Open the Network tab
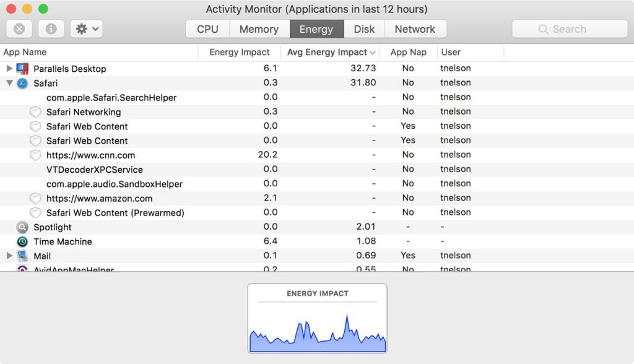This screenshot has width=634, height=364. (x=415, y=29)
